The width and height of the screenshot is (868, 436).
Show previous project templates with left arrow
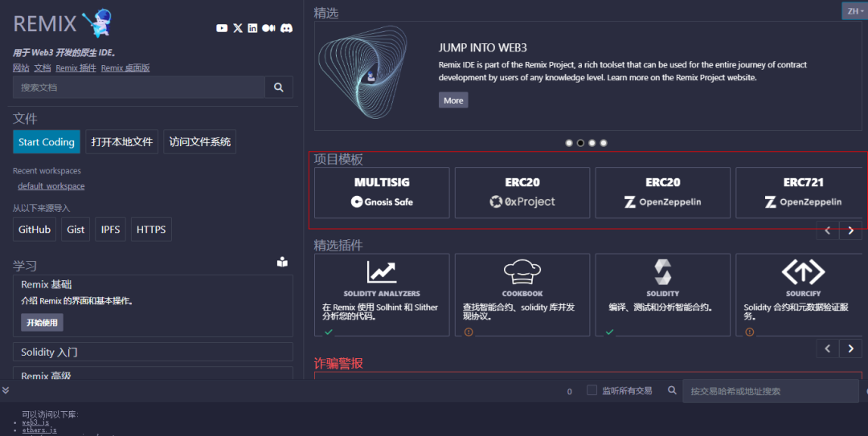pos(828,230)
